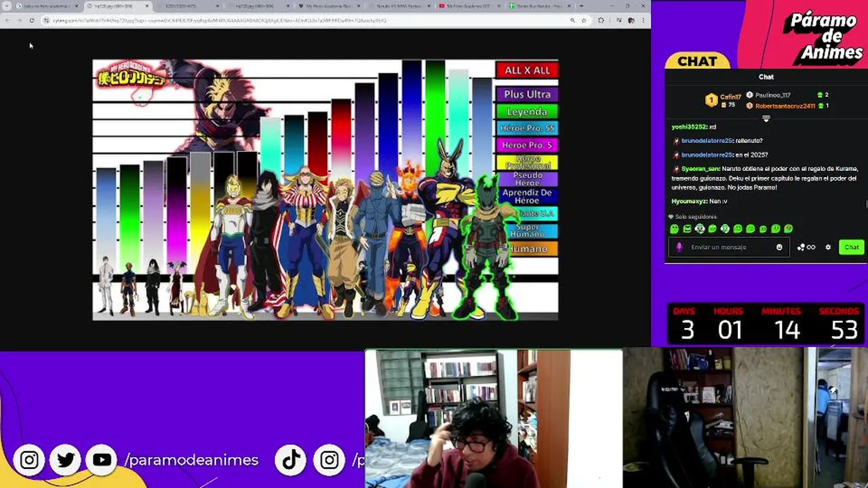Close the YouTube My Hero Academia OST tab

coord(500,6)
